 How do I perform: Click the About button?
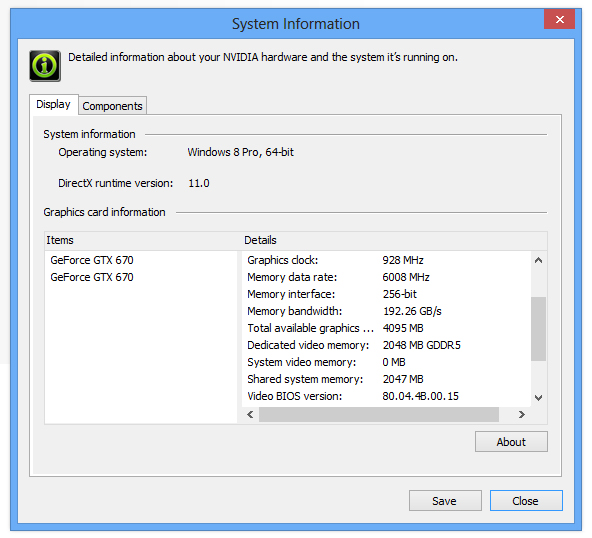tap(511, 442)
